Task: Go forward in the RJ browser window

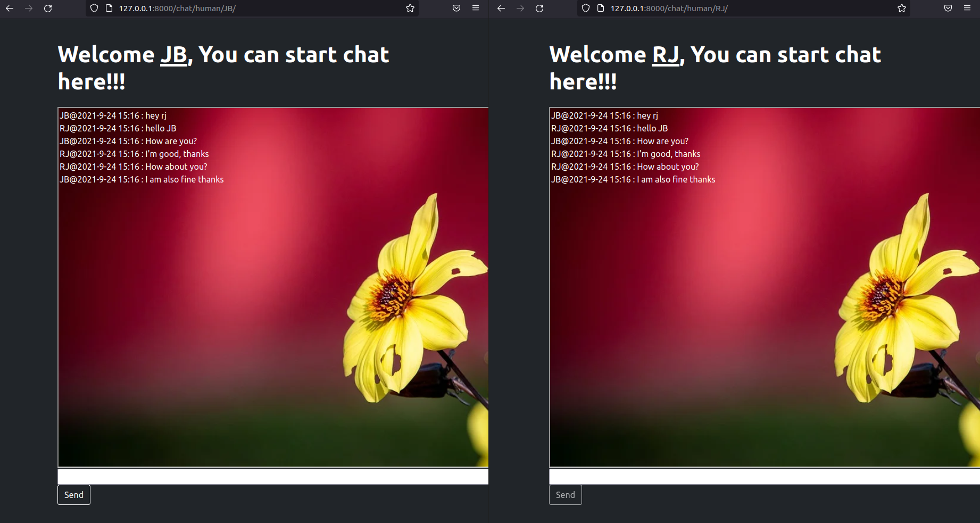Action: click(520, 9)
